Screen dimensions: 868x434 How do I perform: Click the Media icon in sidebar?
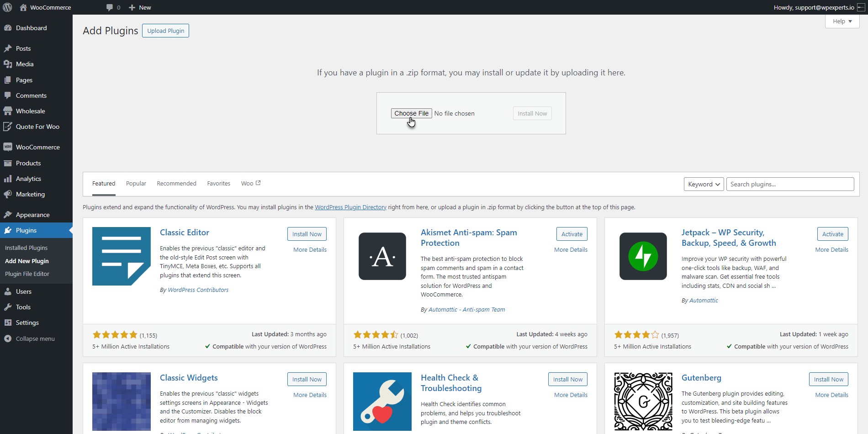click(8, 64)
